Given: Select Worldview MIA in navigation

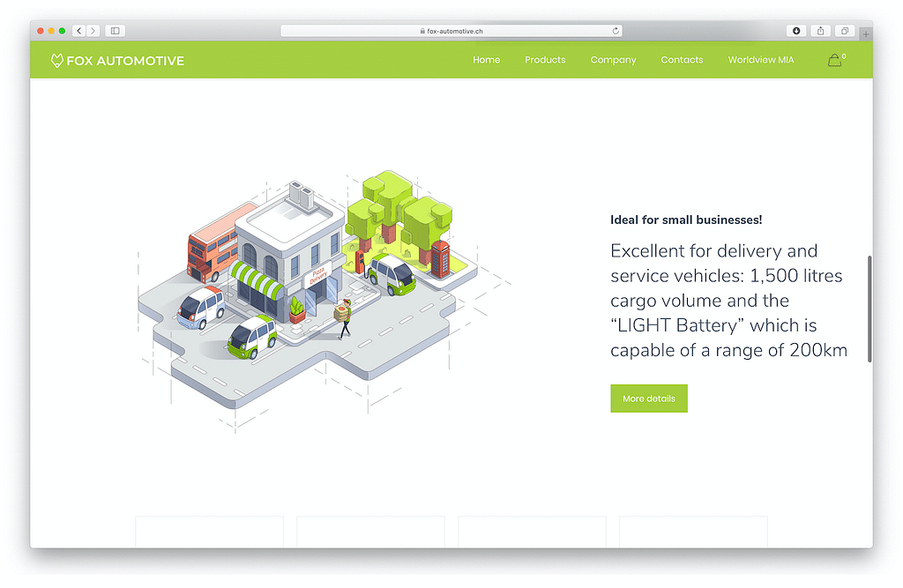Looking at the screenshot, I should pos(760,60).
